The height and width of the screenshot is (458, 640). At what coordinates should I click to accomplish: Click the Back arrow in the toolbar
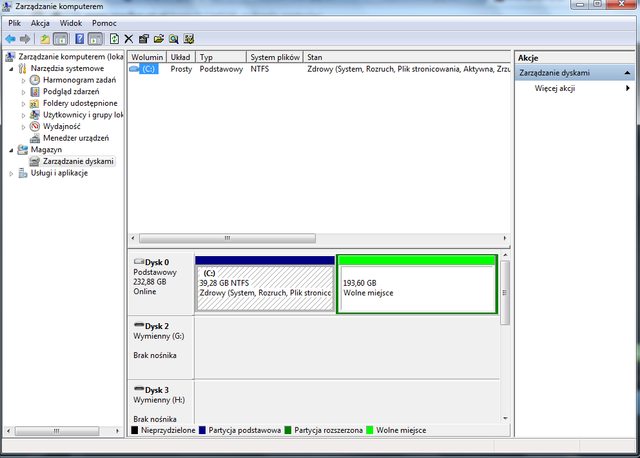pos(10,39)
